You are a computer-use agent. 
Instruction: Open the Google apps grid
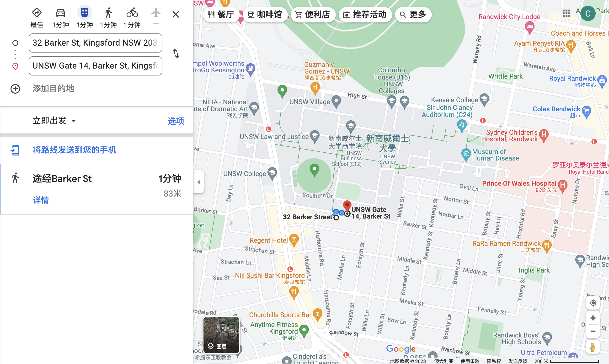(566, 13)
